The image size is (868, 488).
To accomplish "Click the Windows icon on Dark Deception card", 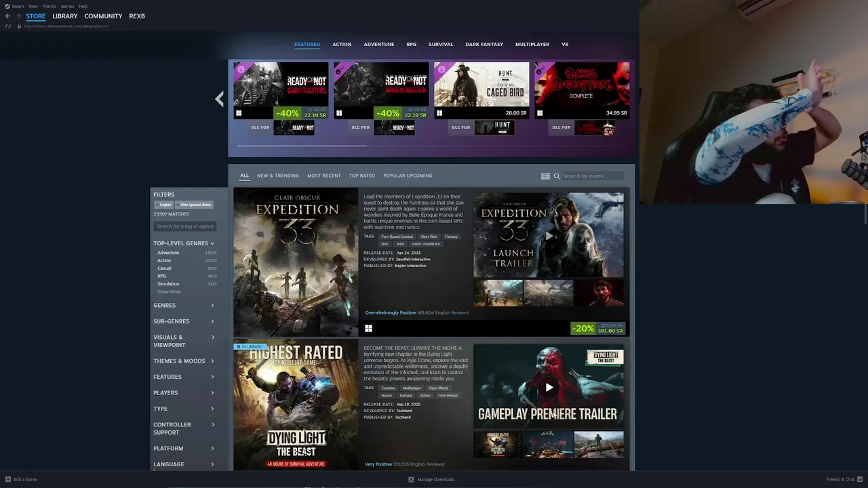I will pos(540,113).
